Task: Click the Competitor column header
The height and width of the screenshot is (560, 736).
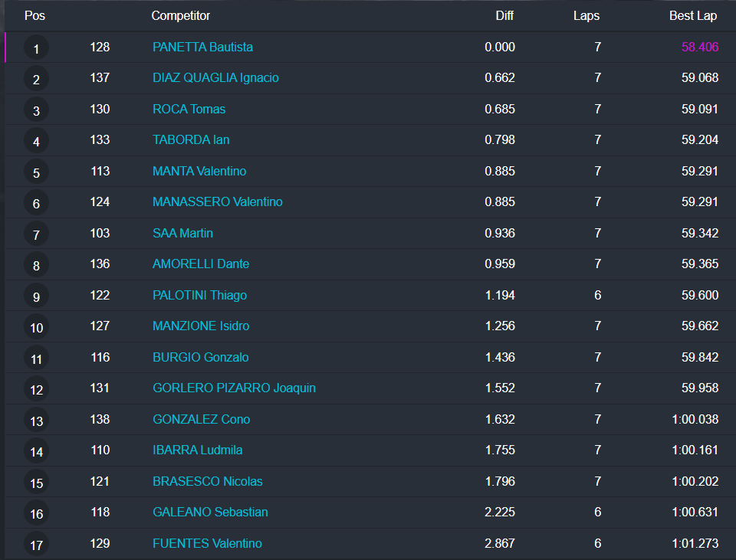Action: click(180, 15)
